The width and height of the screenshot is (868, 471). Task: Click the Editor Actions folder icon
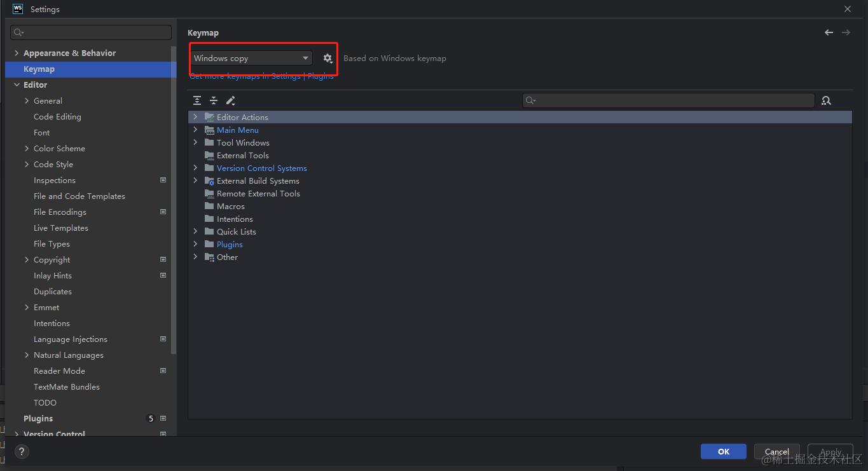(209, 117)
